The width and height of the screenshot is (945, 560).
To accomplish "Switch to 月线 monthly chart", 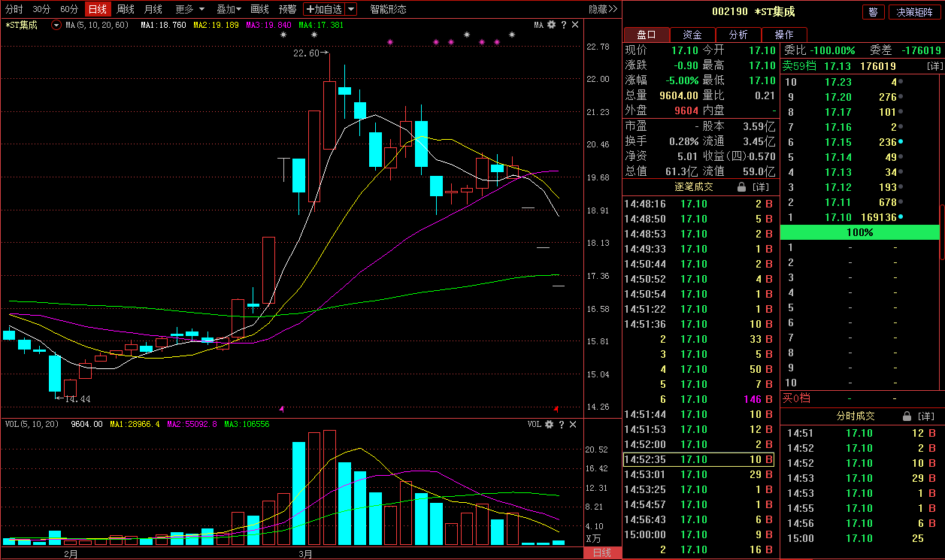I will [x=153, y=9].
